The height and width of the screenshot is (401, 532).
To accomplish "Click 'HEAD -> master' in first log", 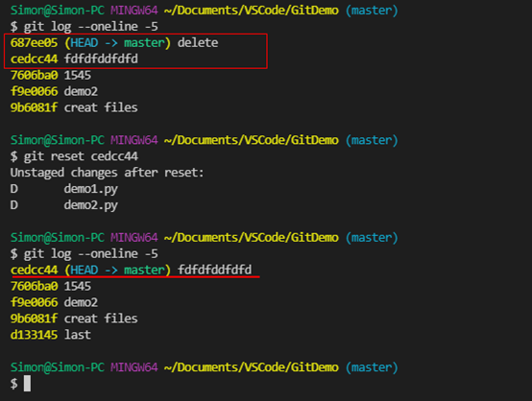I will coord(117,43).
